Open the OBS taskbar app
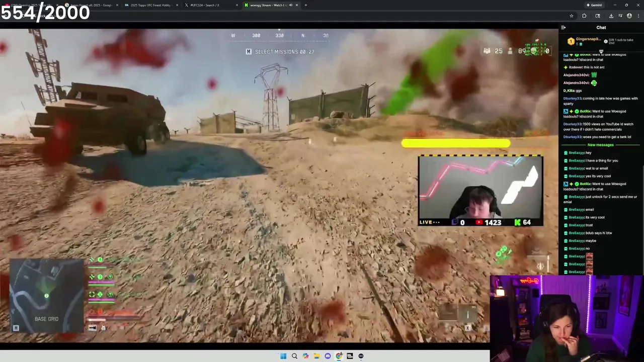The width and height of the screenshot is (644, 362). click(361, 356)
